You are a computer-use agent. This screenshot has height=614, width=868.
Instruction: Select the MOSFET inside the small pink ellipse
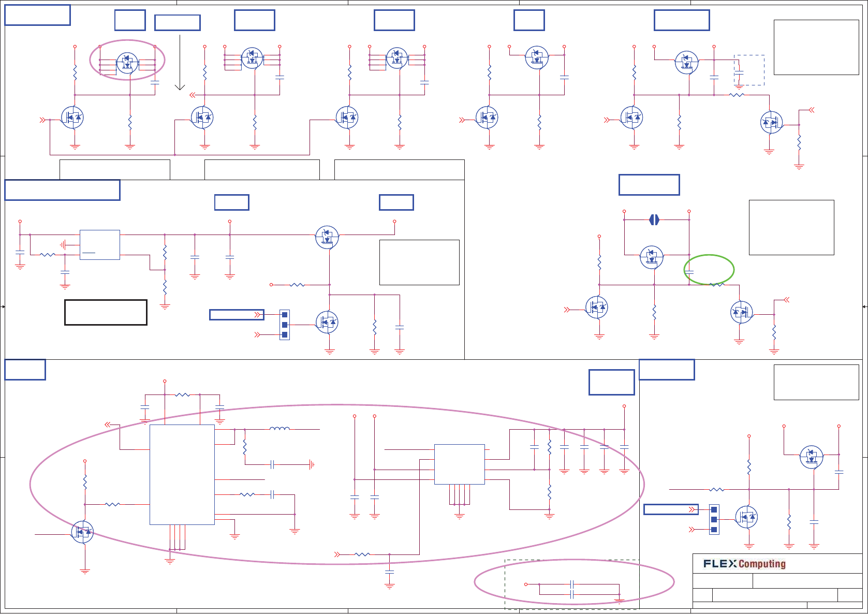point(127,64)
